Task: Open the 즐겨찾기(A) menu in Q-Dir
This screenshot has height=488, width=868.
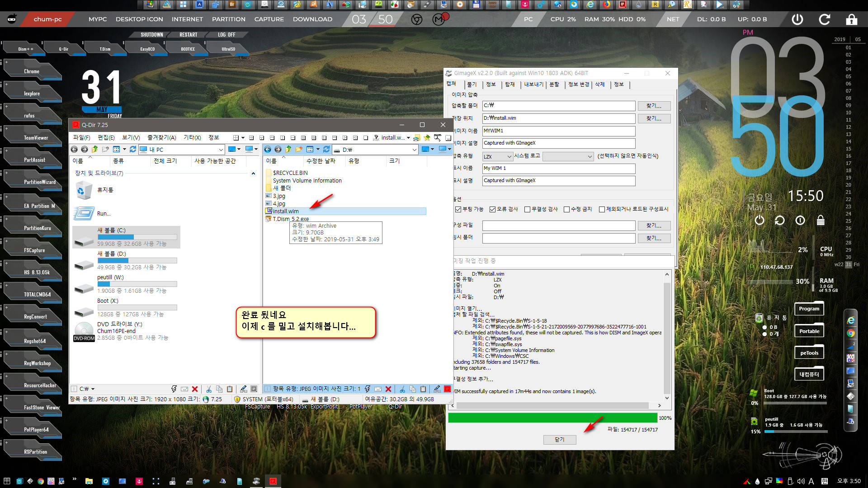Action: pyautogui.click(x=161, y=137)
